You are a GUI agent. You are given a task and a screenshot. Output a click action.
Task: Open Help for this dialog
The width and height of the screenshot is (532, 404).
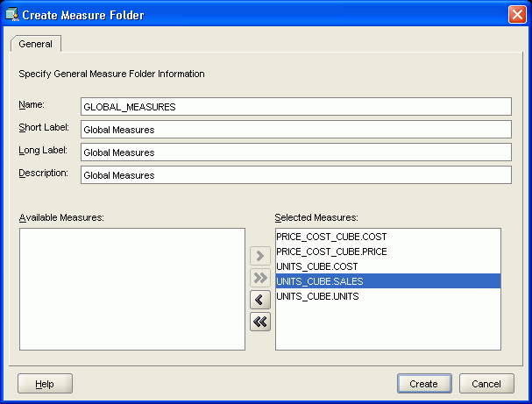[x=45, y=384]
